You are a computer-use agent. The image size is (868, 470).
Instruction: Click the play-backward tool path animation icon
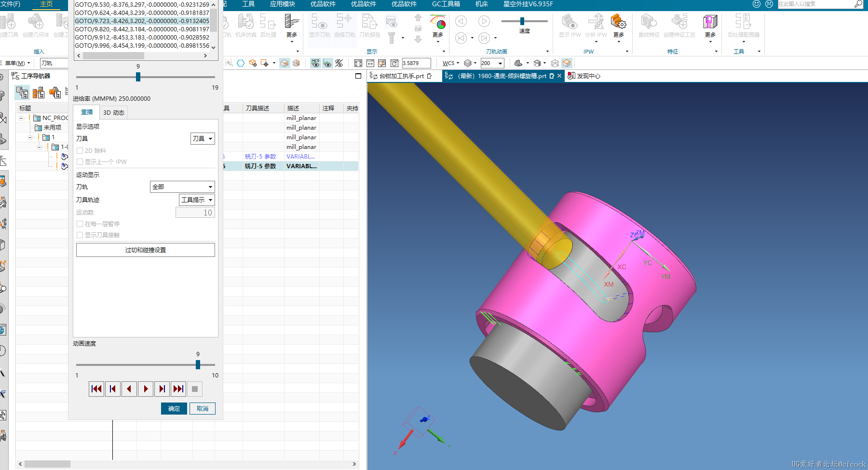click(x=461, y=21)
